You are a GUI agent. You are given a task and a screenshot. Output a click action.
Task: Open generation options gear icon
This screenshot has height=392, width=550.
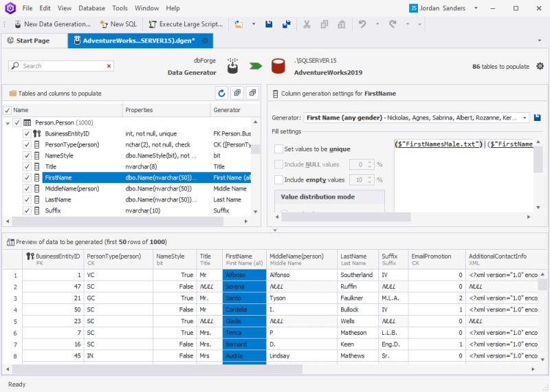[x=540, y=66]
